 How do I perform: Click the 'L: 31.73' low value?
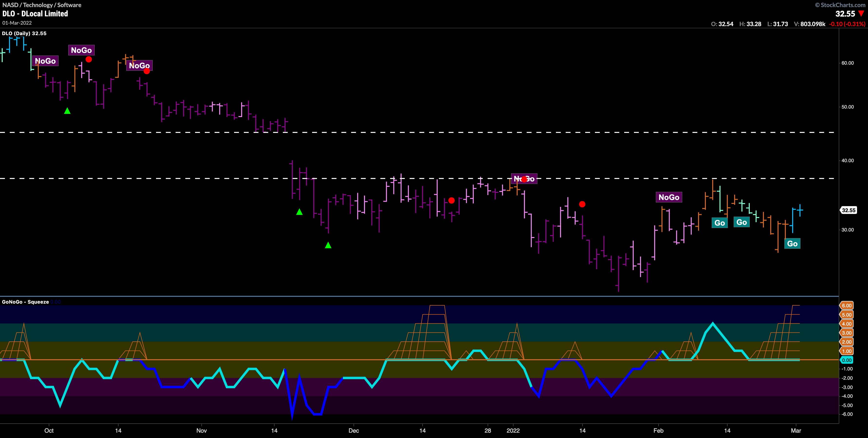tap(778, 24)
